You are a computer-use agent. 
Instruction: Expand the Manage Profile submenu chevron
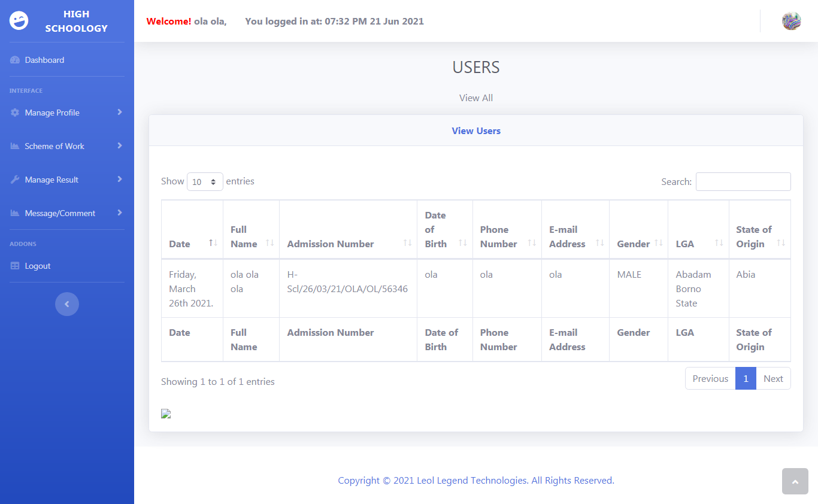pos(120,113)
